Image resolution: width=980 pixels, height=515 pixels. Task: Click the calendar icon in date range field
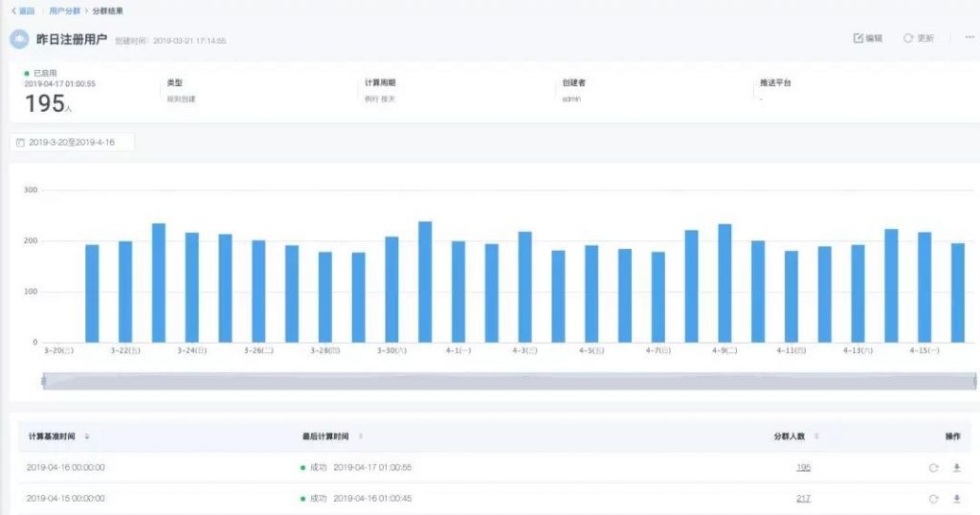(x=20, y=143)
